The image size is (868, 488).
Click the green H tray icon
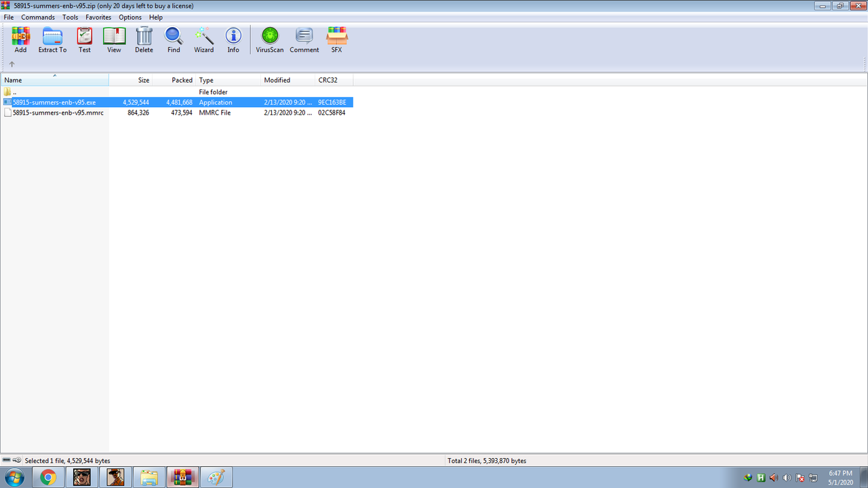pos(761,477)
